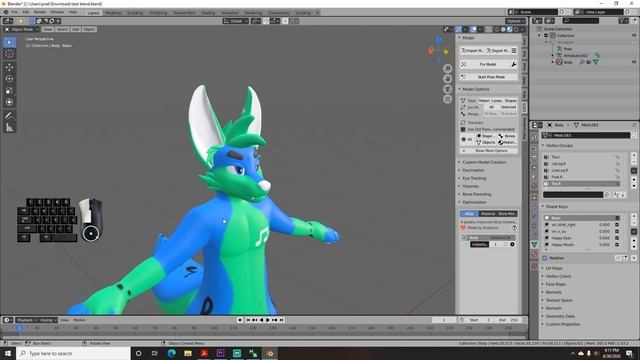This screenshot has width=640, height=360.
Task: Open the Object Mode dropdown
Action: tap(22, 29)
